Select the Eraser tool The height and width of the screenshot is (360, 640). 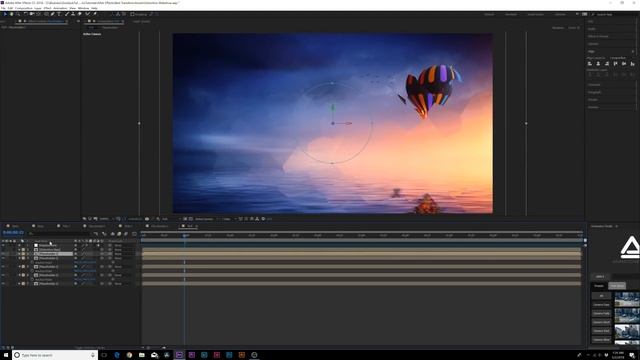(79, 14)
